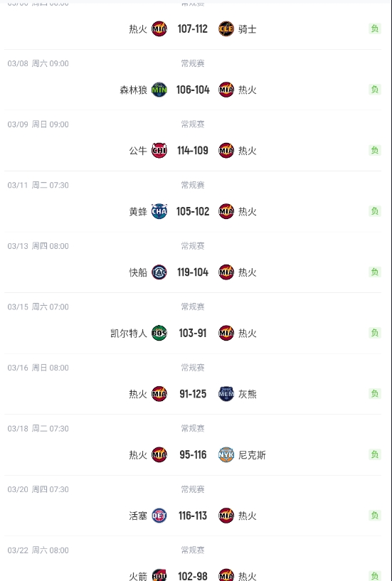Open the 107-112 Heat vs Cavaliers score
Image resolution: width=392 pixels, height=581 pixels.
pyautogui.click(x=193, y=29)
